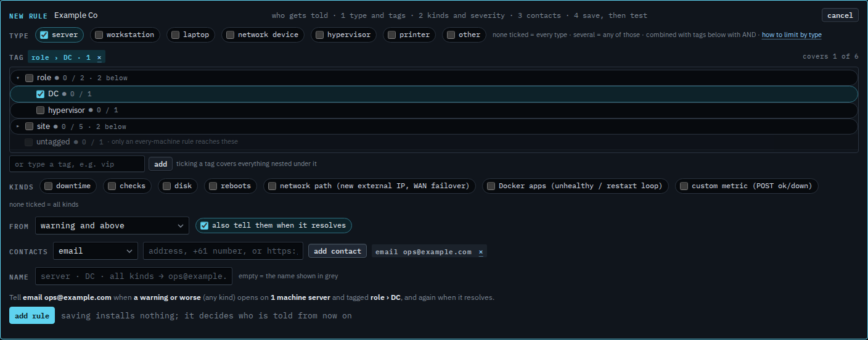Click the untagged row label
The width and height of the screenshot is (868, 340).
[53, 142]
